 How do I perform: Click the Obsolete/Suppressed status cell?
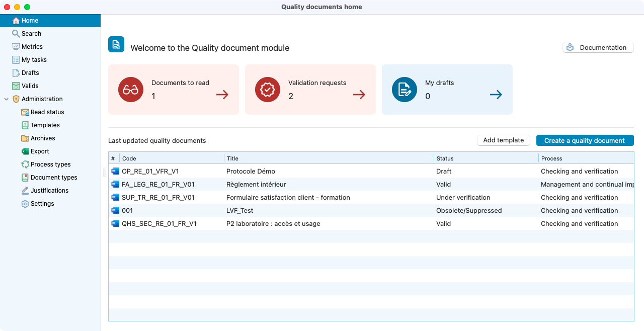click(x=469, y=210)
